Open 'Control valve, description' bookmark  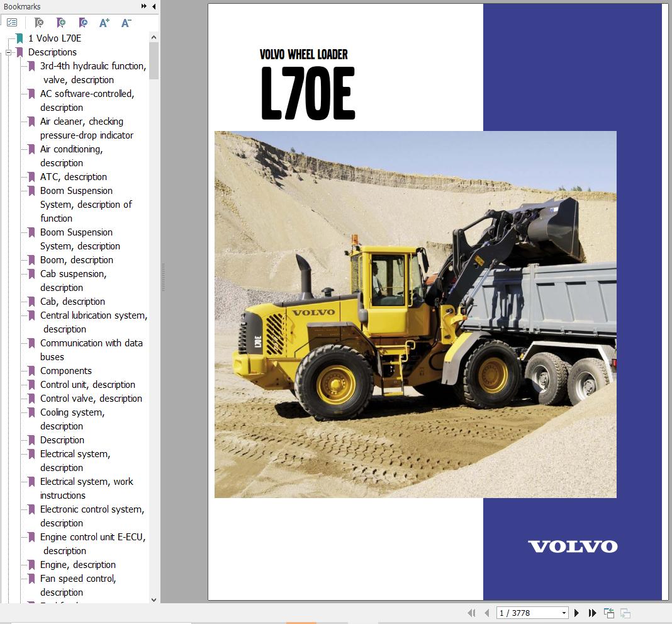point(91,399)
